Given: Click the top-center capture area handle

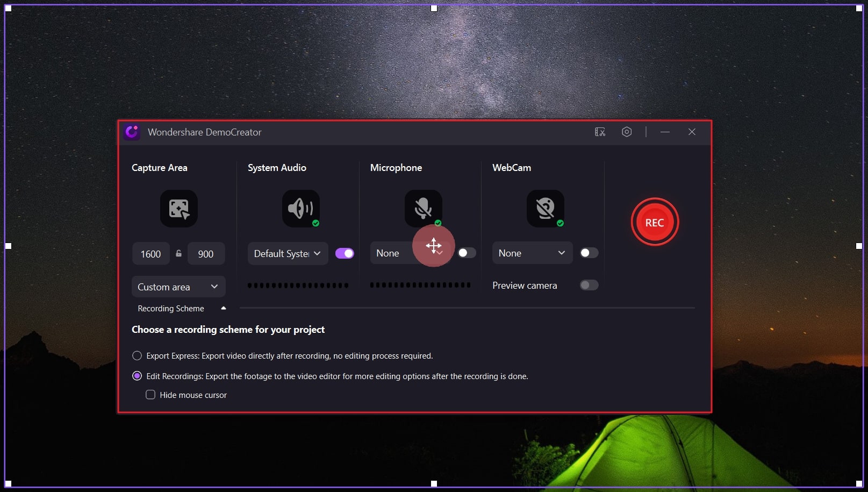Looking at the screenshot, I should point(434,8).
